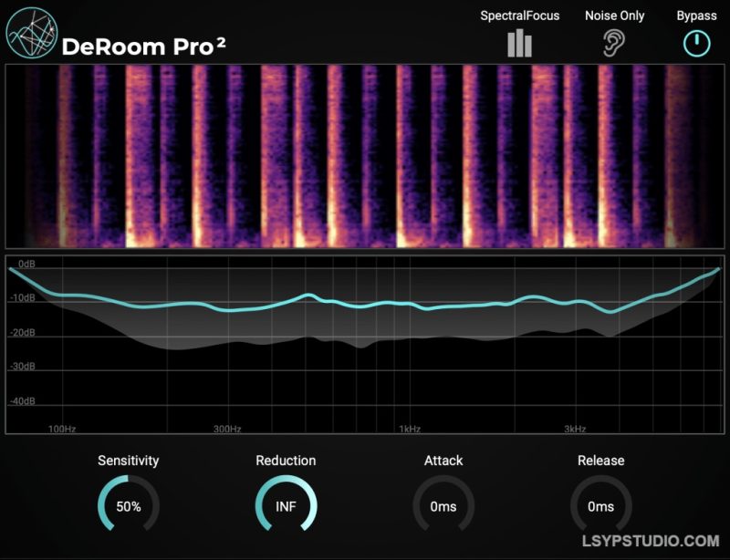
Task: Adjust the Attack knob showing 0ms
Action: pyautogui.click(x=443, y=506)
